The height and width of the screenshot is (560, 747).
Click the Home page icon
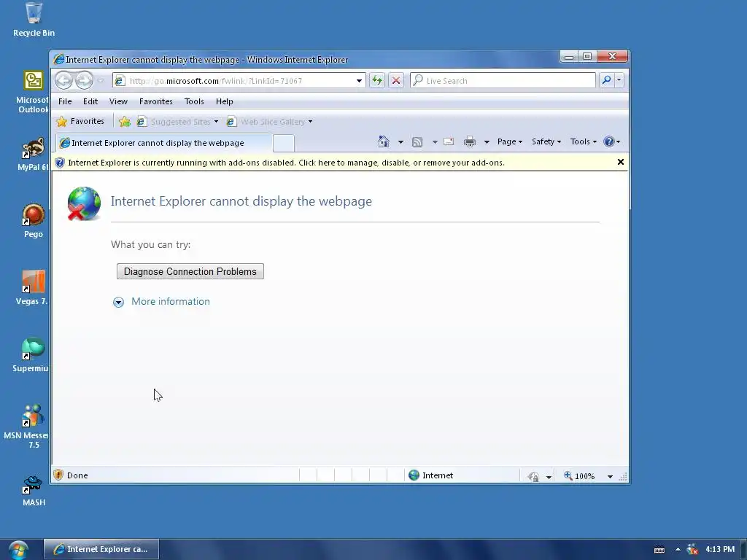pyautogui.click(x=384, y=141)
